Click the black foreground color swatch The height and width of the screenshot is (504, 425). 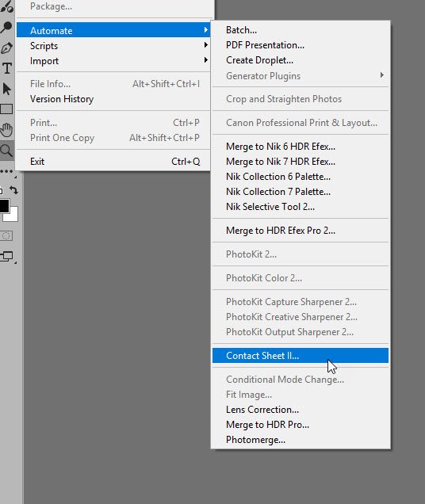4,206
